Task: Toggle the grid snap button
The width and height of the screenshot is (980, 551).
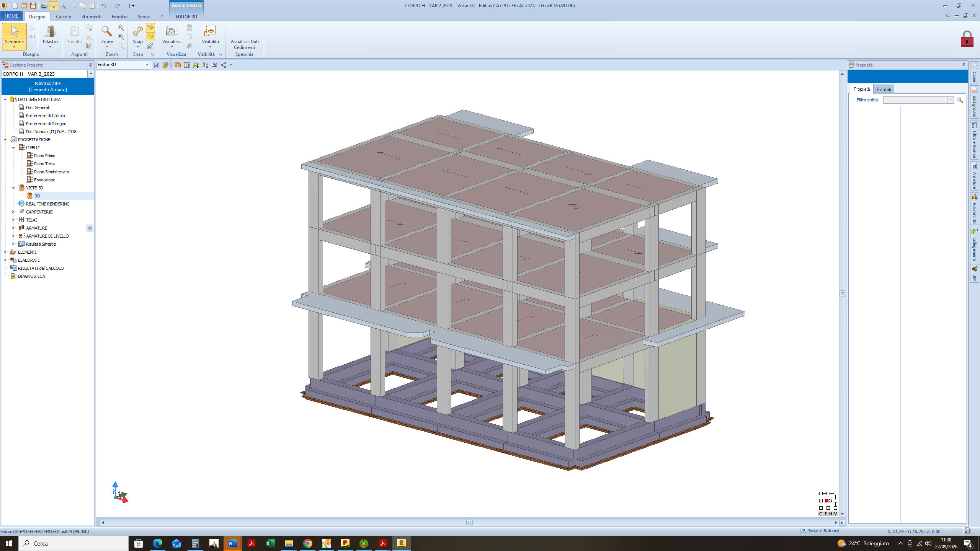Action: pyautogui.click(x=150, y=46)
